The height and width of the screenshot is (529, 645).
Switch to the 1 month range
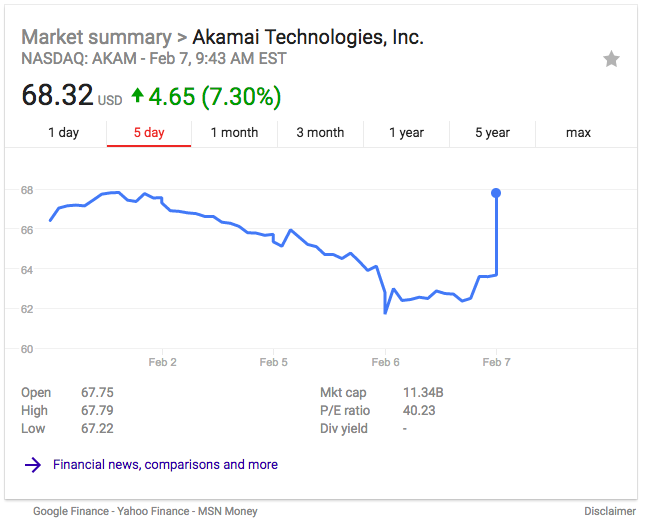234,133
